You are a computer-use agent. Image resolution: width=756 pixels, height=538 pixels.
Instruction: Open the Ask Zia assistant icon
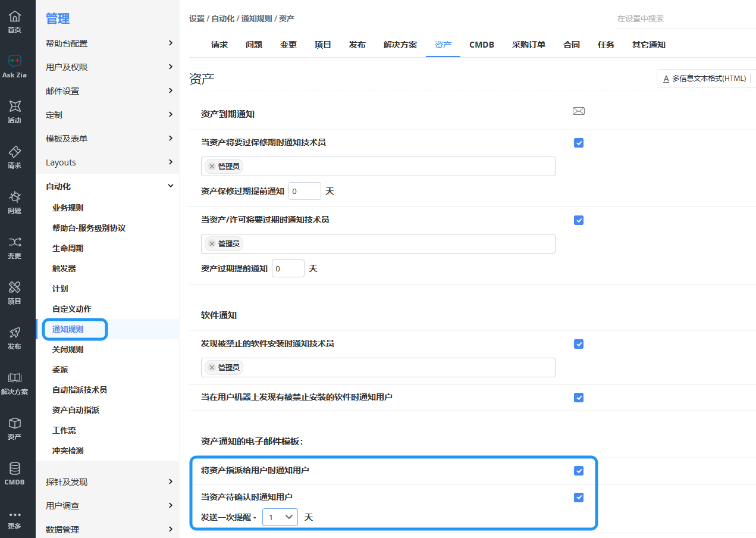[x=15, y=62]
